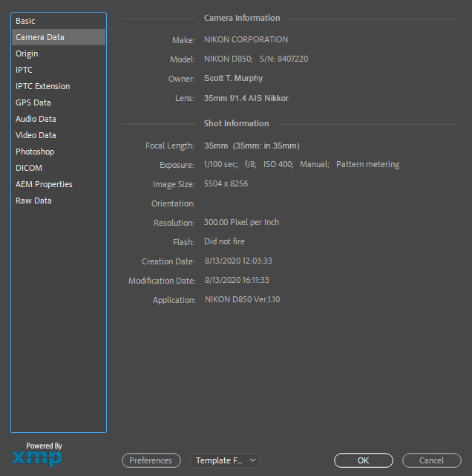Click the Preferences button
This screenshot has height=476, width=472.
(151, 460)
